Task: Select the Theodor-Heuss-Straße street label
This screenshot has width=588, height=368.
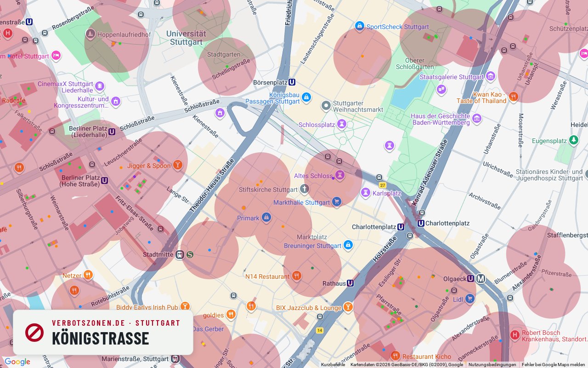Action: (x=212, y=186)
